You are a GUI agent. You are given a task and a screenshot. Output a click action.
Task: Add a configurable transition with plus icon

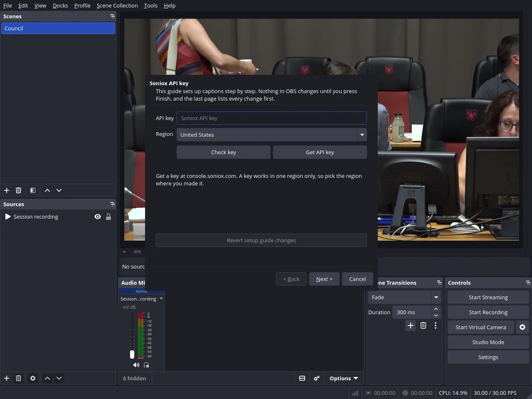411,325
